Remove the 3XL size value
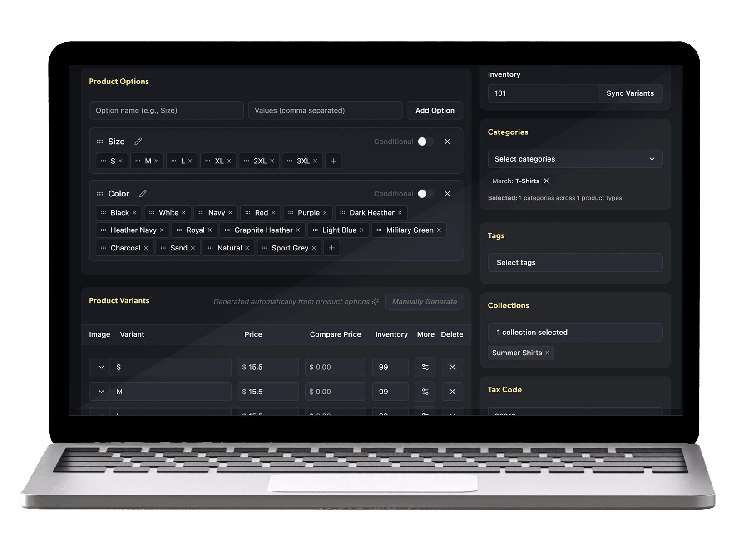The image size is (756, 549). 316,161
